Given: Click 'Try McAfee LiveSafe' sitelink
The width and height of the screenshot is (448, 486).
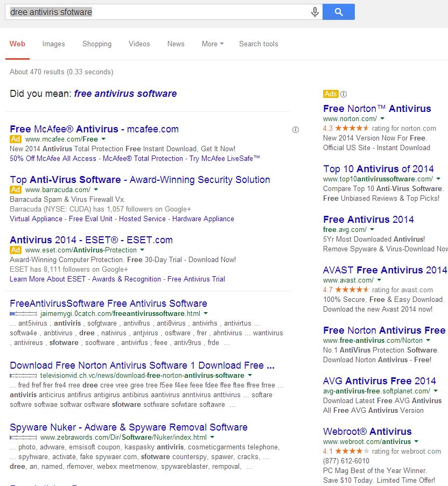Looking at the screenshot, I should [x=225, y=158].
